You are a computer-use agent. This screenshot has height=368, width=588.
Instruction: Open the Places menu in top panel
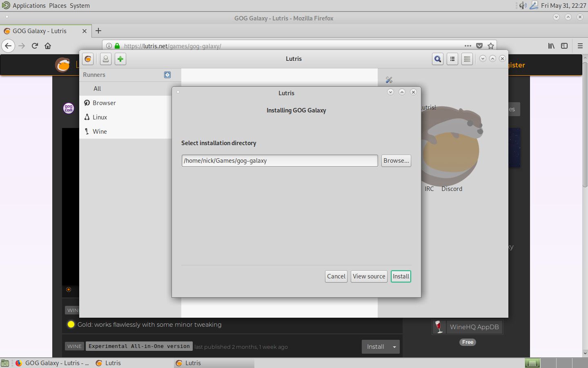click(x=58, y=6)
